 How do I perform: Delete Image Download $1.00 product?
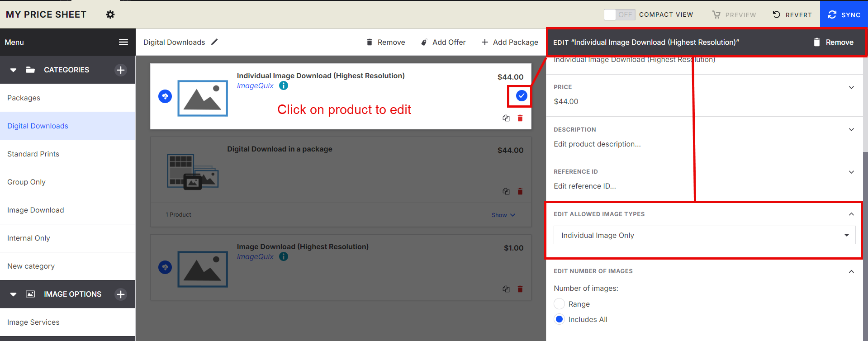click(520, 289)
